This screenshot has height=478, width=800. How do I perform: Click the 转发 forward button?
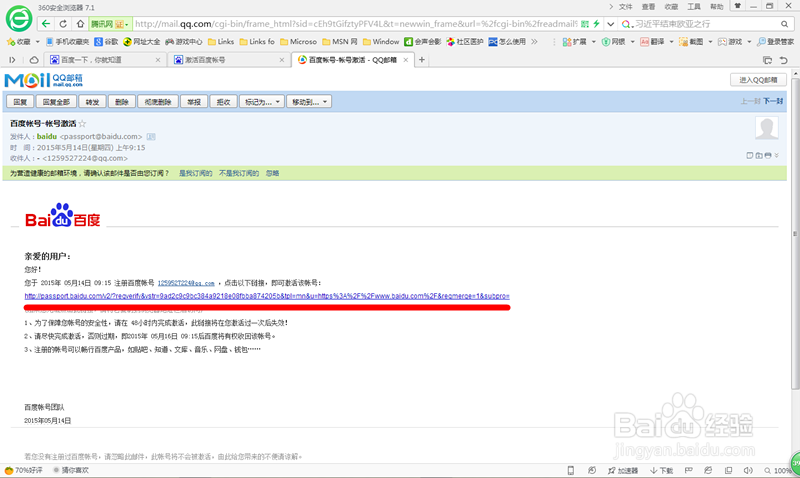coord(92,102)
